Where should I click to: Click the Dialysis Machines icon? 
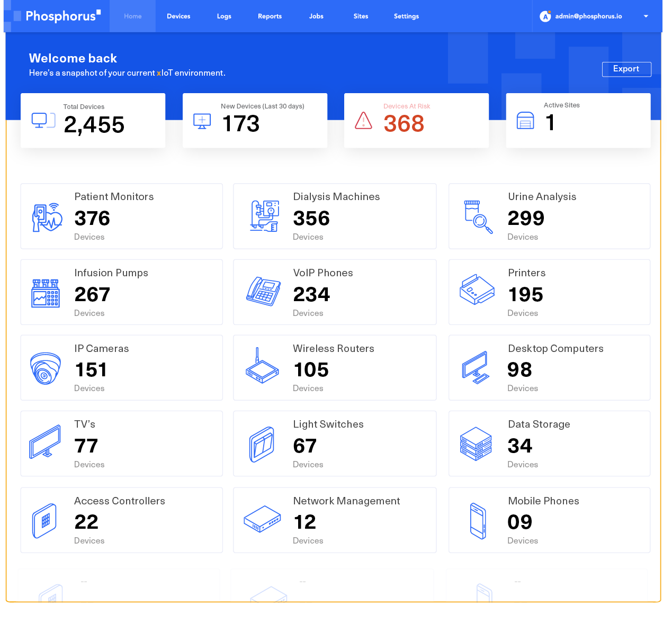(x=264, y=216)
